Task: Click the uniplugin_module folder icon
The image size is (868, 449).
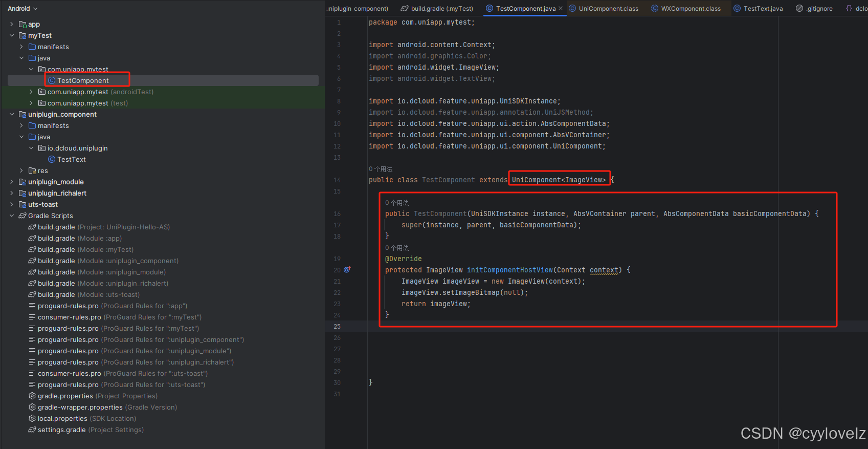Action: coord(23,182)
